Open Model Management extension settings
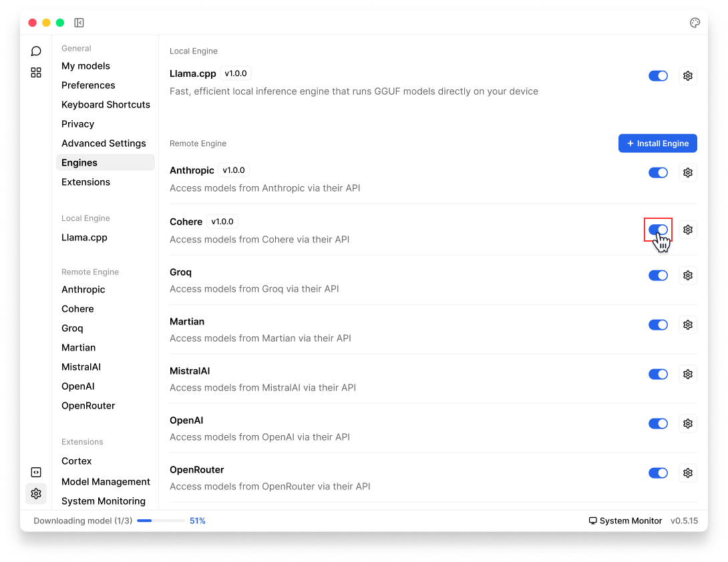The height and width of the screenshot is (562, 728). tap(106, 482)
